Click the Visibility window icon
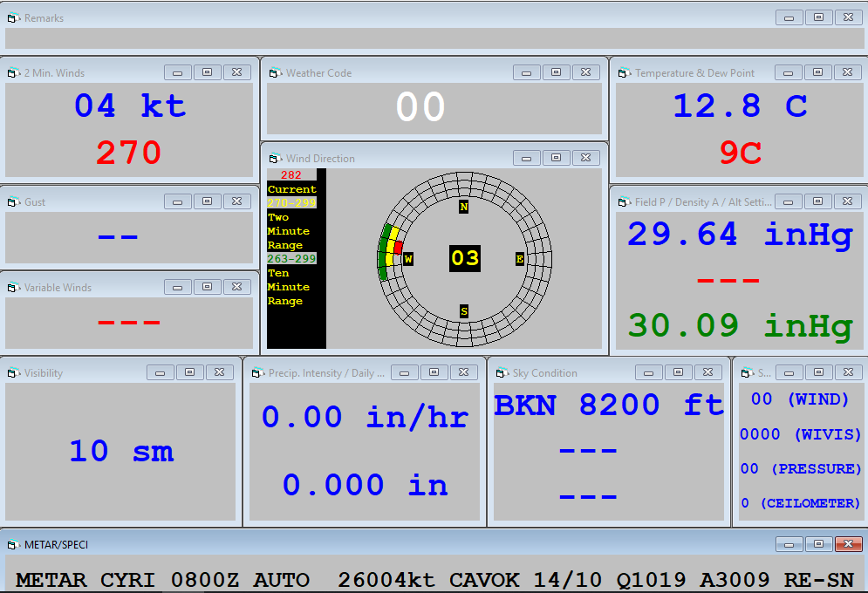This screenshot has height=593, width=868. [14, 373]
